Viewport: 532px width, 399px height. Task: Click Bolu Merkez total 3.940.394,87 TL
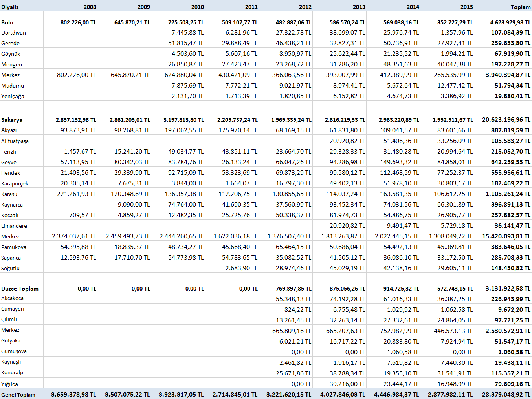(x=508, y=75)
